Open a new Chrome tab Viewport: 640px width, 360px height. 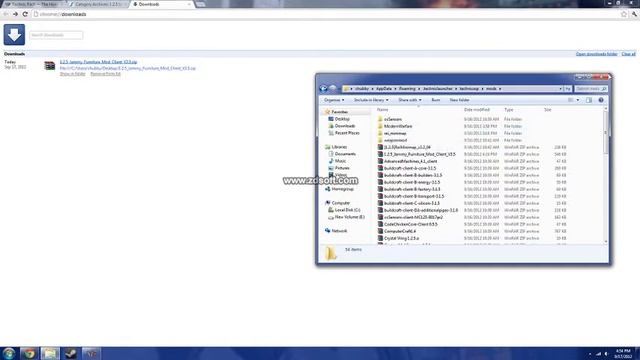200,4
